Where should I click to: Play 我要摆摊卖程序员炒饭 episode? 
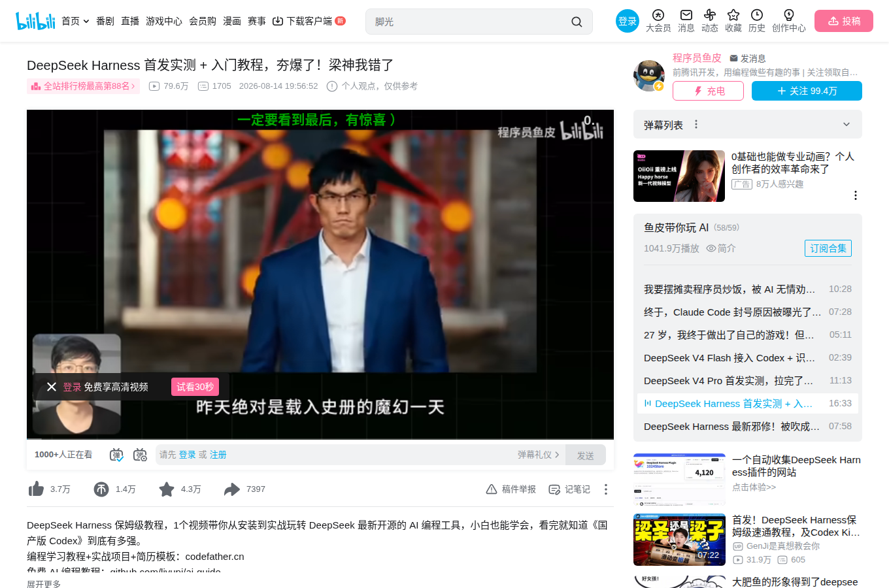point(748,289)
